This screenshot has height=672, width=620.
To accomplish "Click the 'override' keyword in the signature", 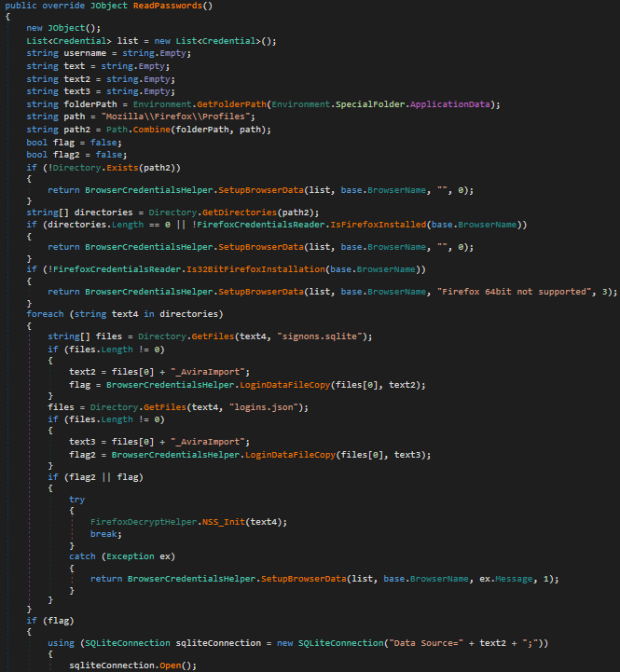I will 63,6.
